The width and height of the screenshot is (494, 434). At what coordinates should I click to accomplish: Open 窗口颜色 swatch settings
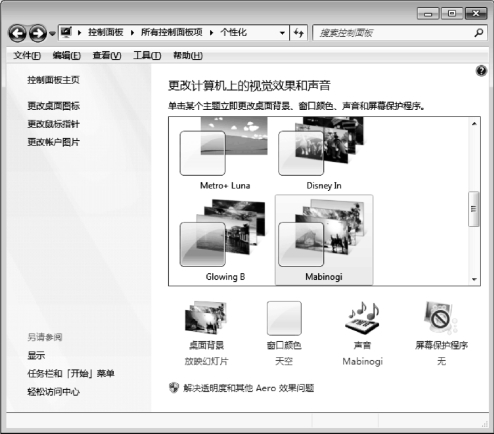(284, 318)
